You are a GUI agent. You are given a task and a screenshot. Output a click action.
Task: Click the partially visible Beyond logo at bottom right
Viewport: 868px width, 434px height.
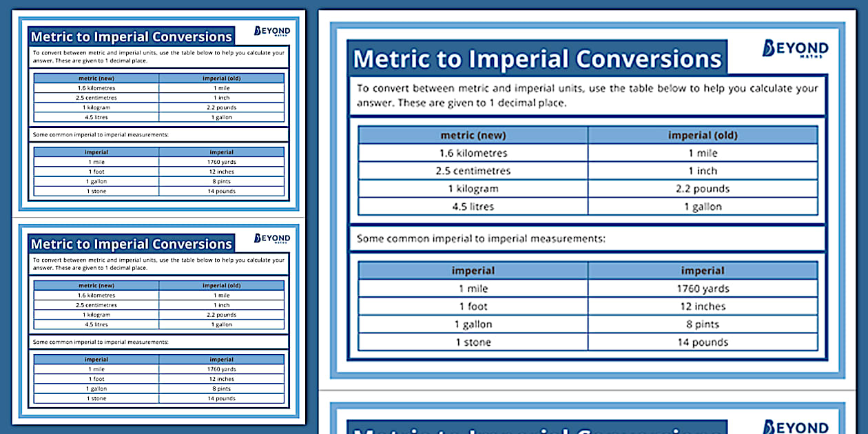coord(795,427)
